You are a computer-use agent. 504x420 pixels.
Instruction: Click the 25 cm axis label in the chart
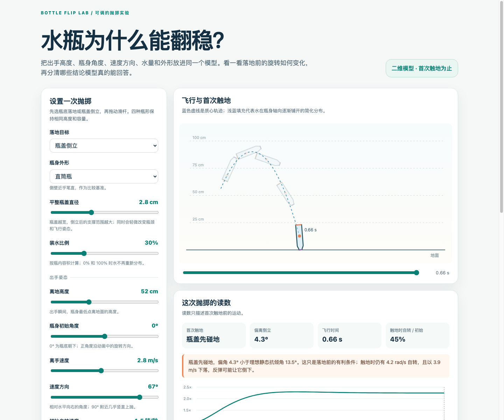click(198, 219)
